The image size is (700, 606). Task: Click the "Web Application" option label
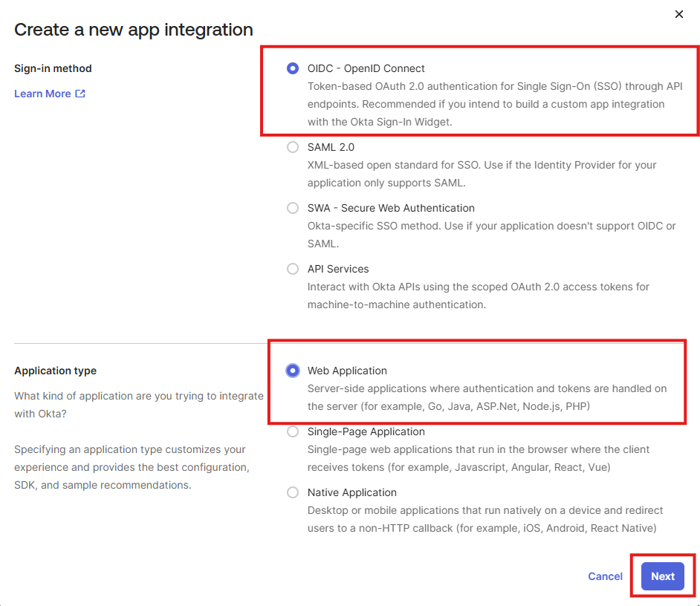pyautogui.click(x=347, y=371)
